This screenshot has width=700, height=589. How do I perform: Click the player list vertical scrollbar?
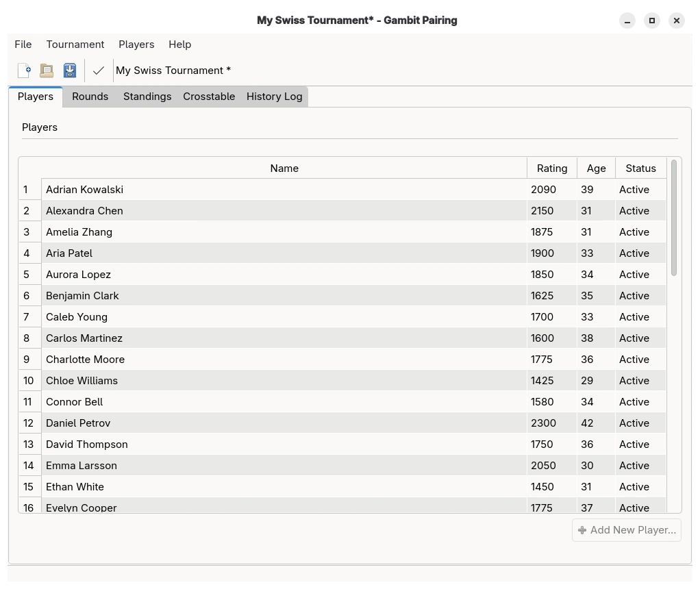point(674,218)
